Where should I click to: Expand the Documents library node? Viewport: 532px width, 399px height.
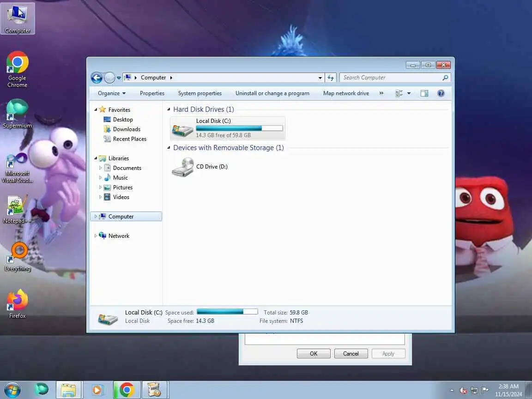coord(100,168)
